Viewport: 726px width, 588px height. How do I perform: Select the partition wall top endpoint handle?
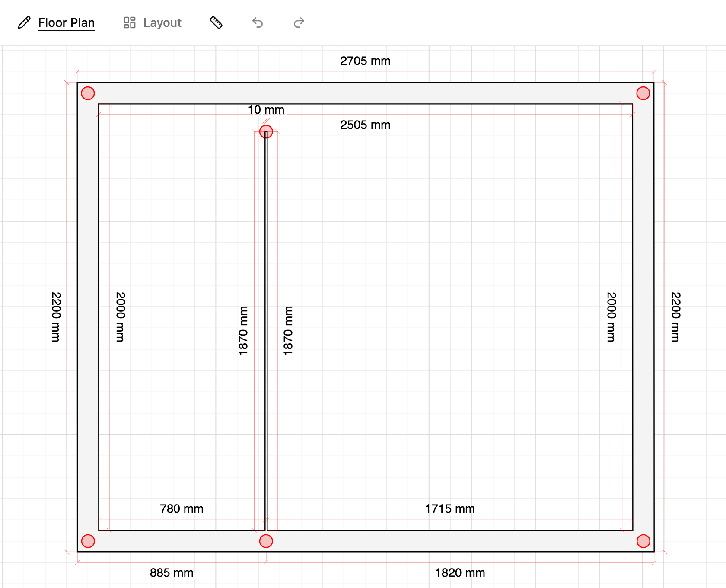[x=266, y=131]
